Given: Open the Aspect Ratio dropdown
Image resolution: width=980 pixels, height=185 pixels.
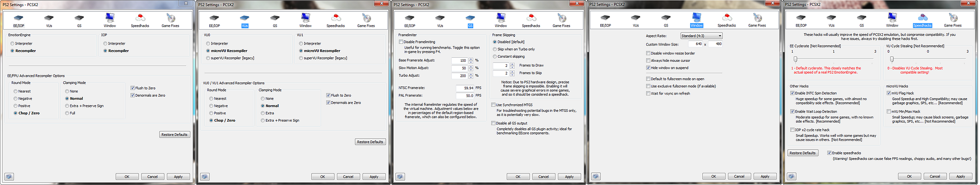Looking at the screenshot, I should tap(701, 36).
